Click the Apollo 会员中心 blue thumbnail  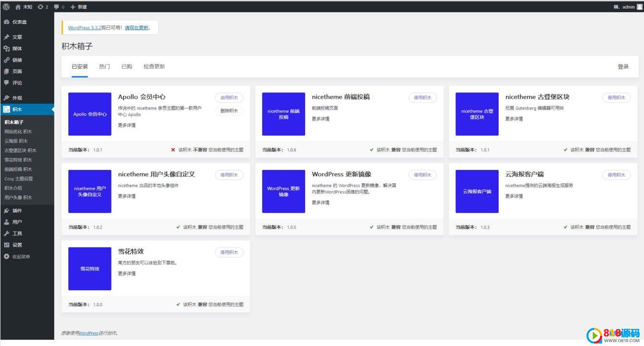pos(90,114)
